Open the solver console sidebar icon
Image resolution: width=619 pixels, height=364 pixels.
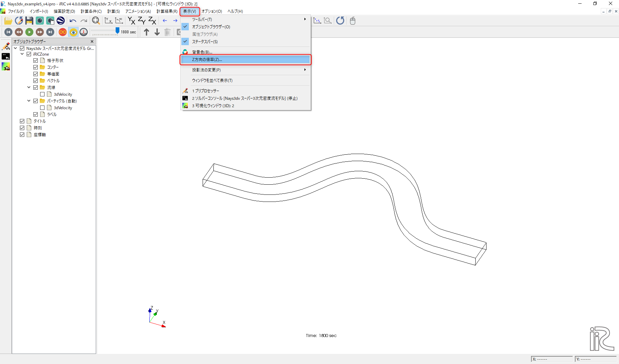[x=6, y=56]
